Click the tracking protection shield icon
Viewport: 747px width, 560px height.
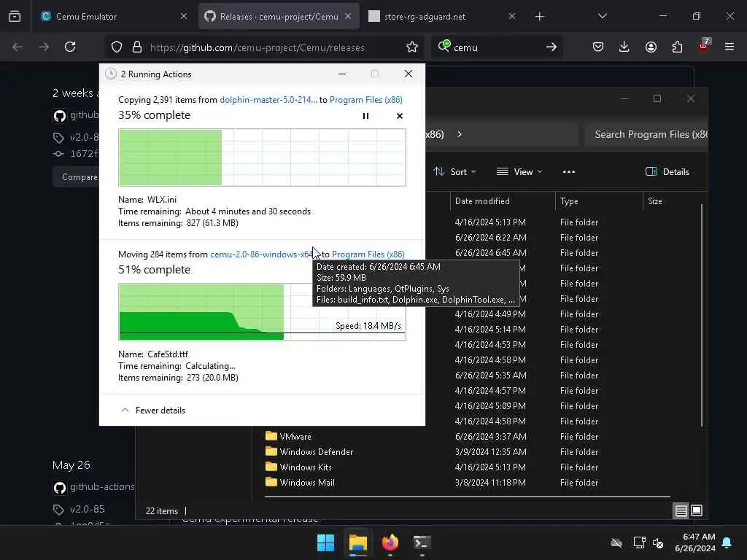[x=117, y=47]
